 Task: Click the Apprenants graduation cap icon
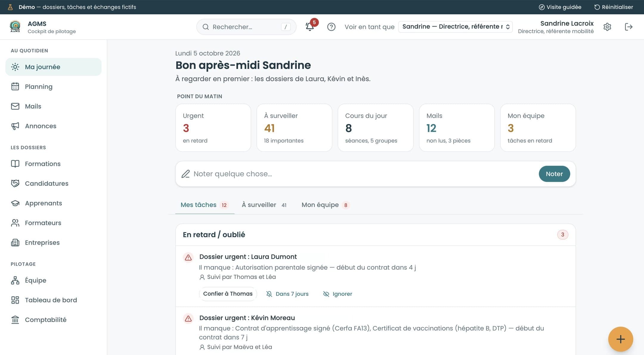[x=15, y=203]
